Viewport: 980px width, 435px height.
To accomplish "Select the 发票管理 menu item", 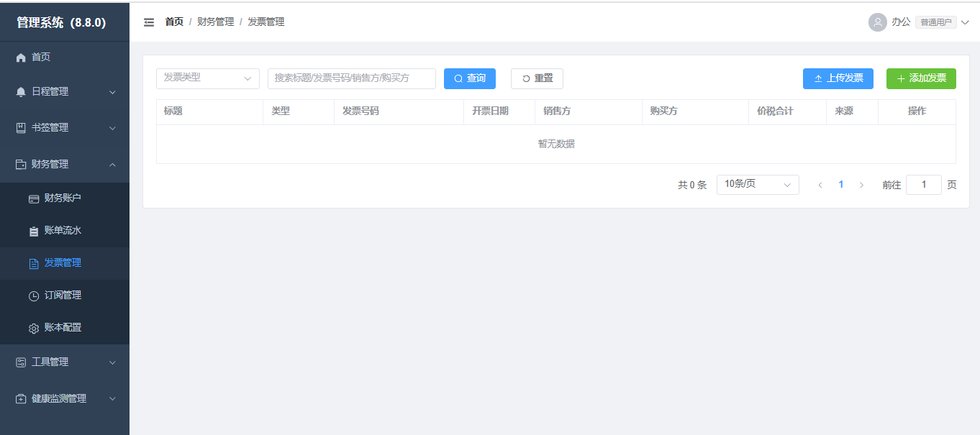I will (x=65, y=263).
